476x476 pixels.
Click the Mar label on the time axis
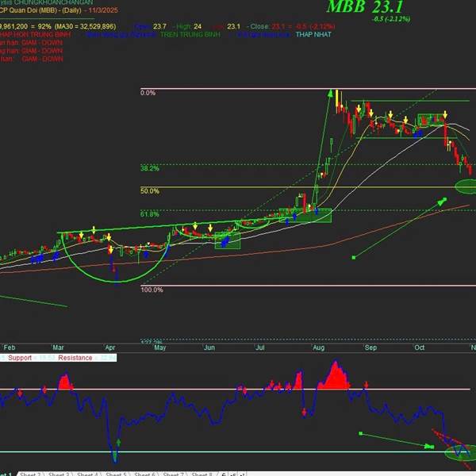pos(58,347)
